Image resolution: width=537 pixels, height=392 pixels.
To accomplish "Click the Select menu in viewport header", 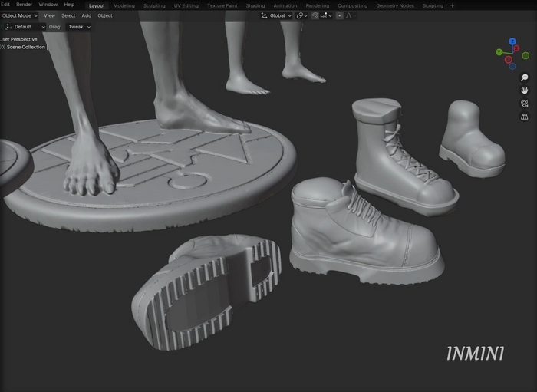I will (68, 15).
